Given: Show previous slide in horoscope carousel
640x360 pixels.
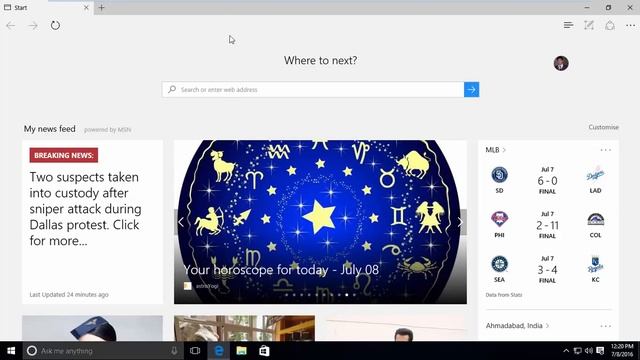Looking at the screenshot, I should 181,222.
